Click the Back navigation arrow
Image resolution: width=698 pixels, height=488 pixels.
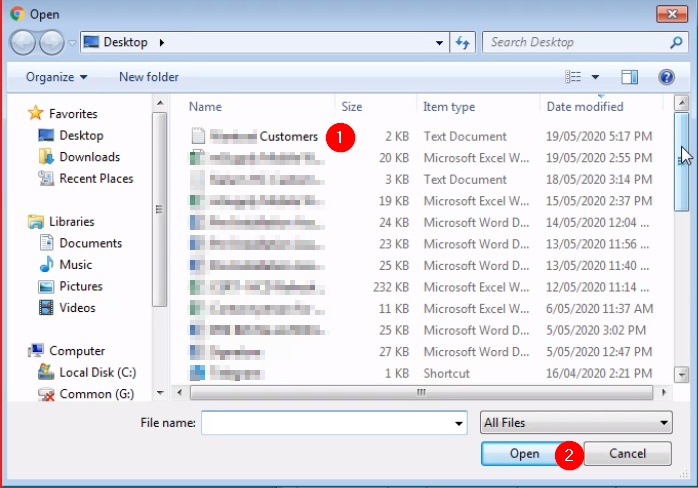(24, 43)
